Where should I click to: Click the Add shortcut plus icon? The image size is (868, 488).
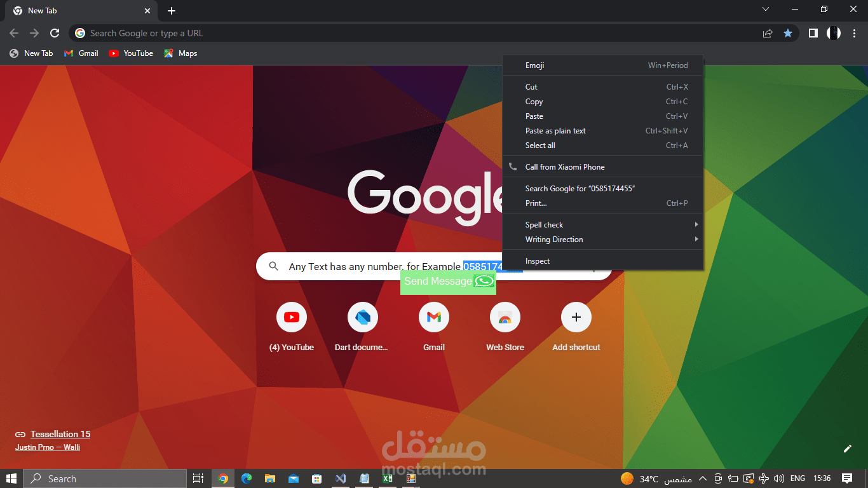[x=576, y=317]
